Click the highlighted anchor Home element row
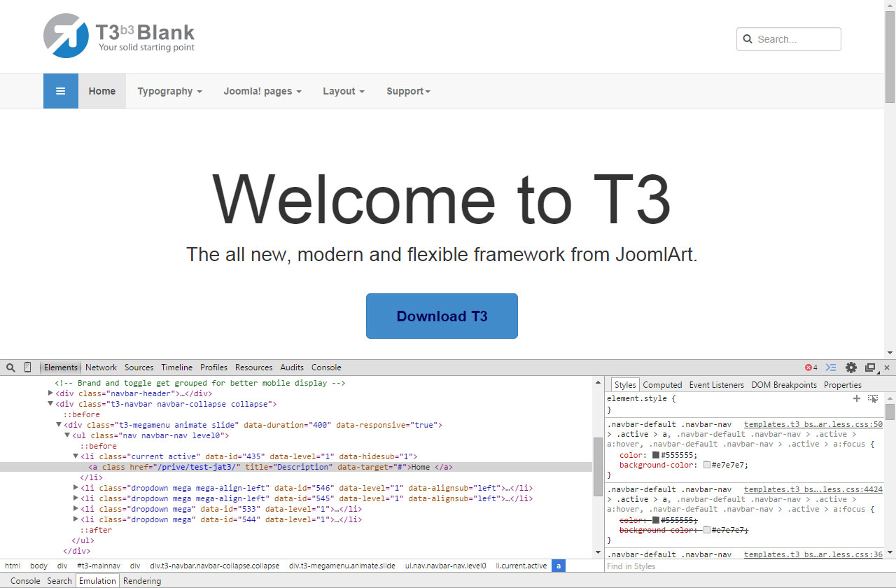The height and width of the screenshot is (588, 896). 296,467
